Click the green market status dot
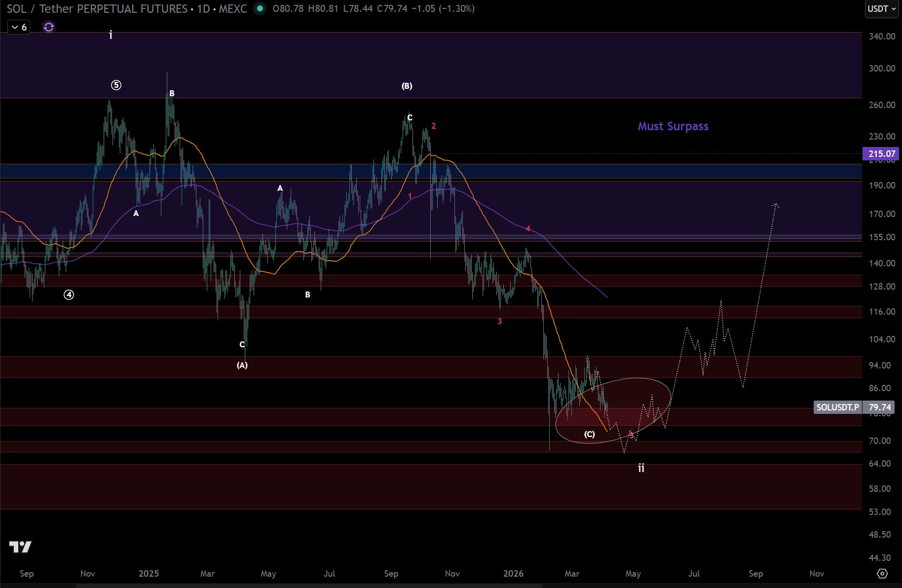The image size is (902, 588). pos(260,8)
